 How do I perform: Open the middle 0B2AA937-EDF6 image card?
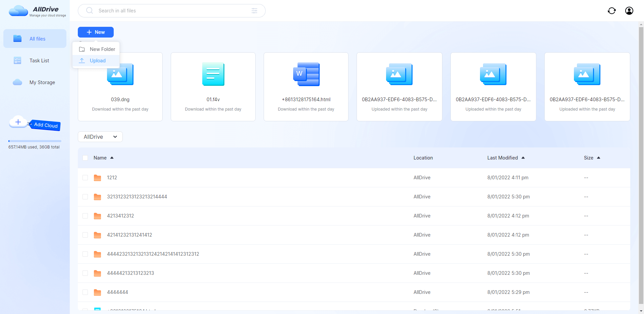493,87
